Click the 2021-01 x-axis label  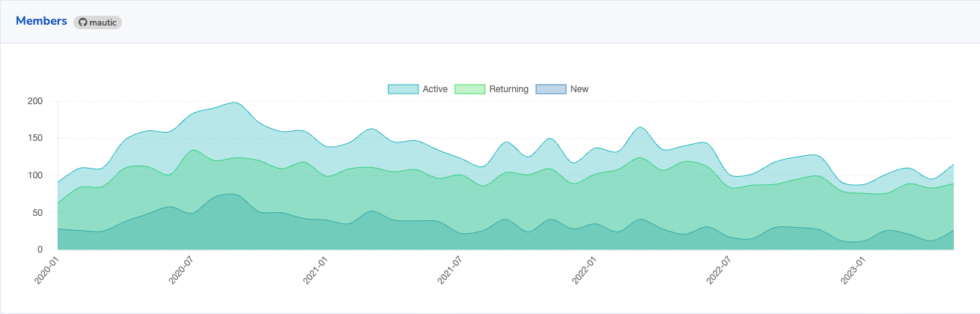[316, 270]
